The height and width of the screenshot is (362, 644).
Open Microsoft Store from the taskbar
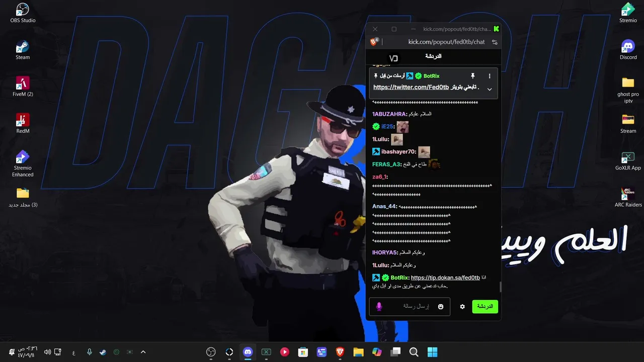[303, 352]
